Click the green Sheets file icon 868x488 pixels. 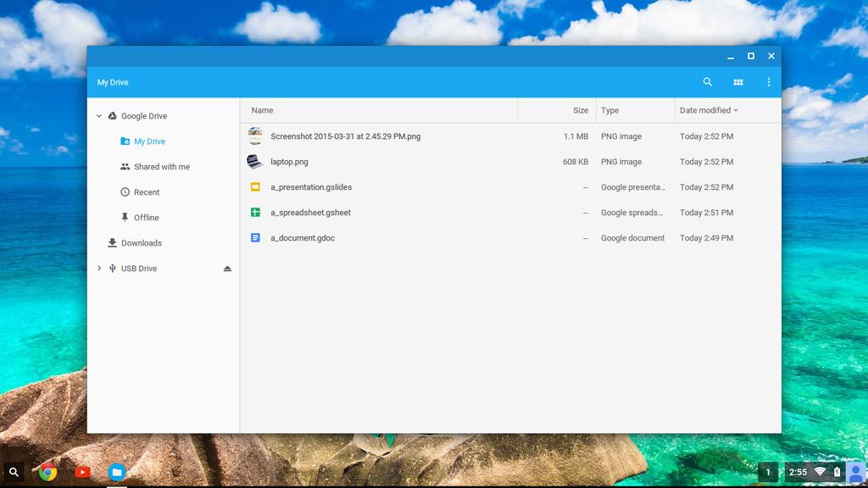coord(255,213)
